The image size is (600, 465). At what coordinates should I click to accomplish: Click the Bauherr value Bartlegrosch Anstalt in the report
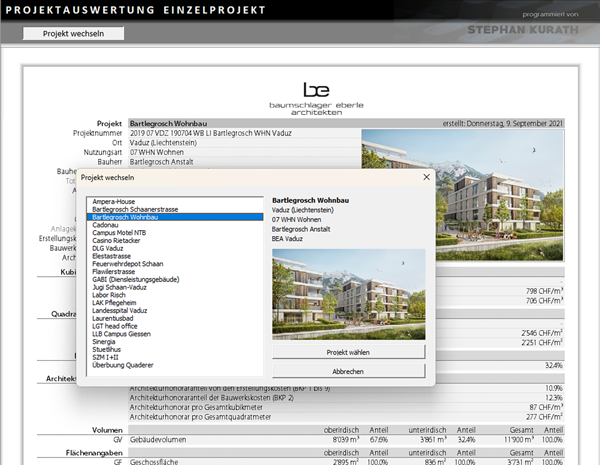tap(161, 162)
